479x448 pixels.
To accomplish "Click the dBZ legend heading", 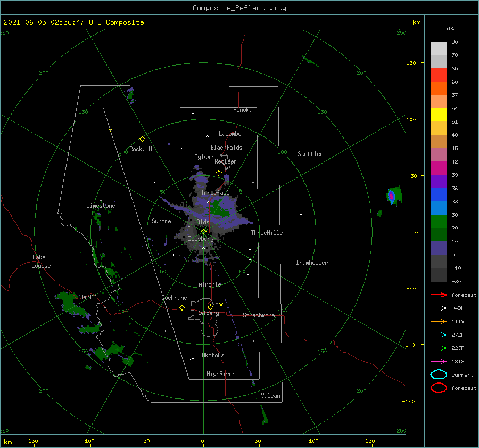I will click(451, 28).
